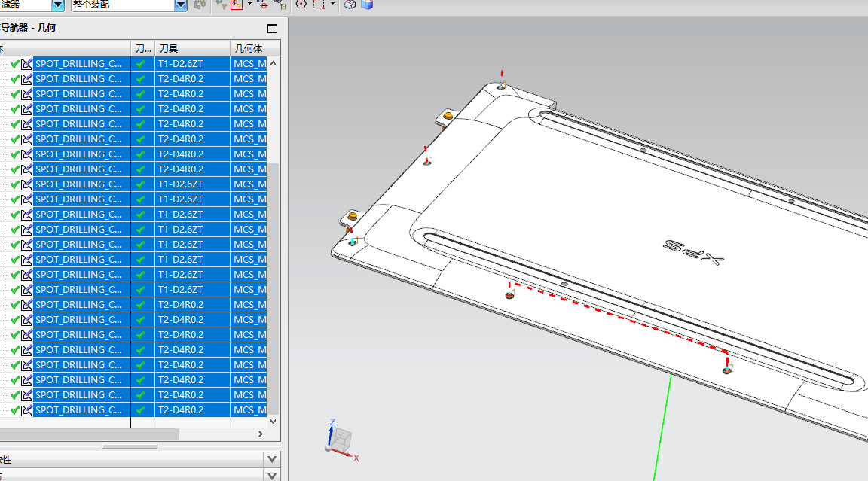
Task: Open the 整个装配 assembly scope dropdown
Action: coord(181,5)
